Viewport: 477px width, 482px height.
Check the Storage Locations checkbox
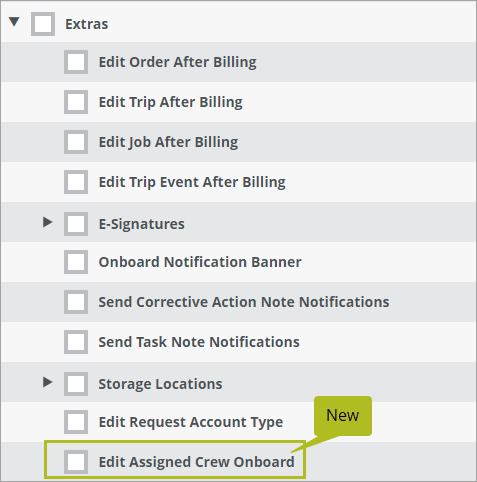pyautogui.click(x=76, y=384)
